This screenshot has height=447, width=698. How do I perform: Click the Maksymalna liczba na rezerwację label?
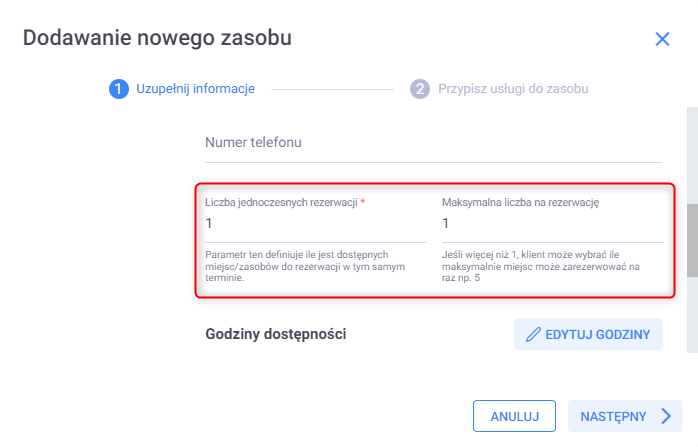(x=520, y=202)
